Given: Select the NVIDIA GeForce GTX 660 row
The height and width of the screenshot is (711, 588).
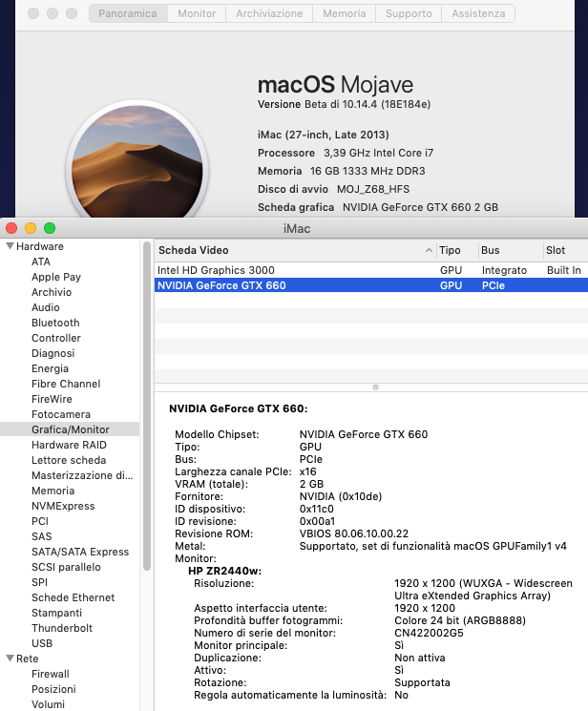Looking at the screenshot, I should [x=371, y=285].
